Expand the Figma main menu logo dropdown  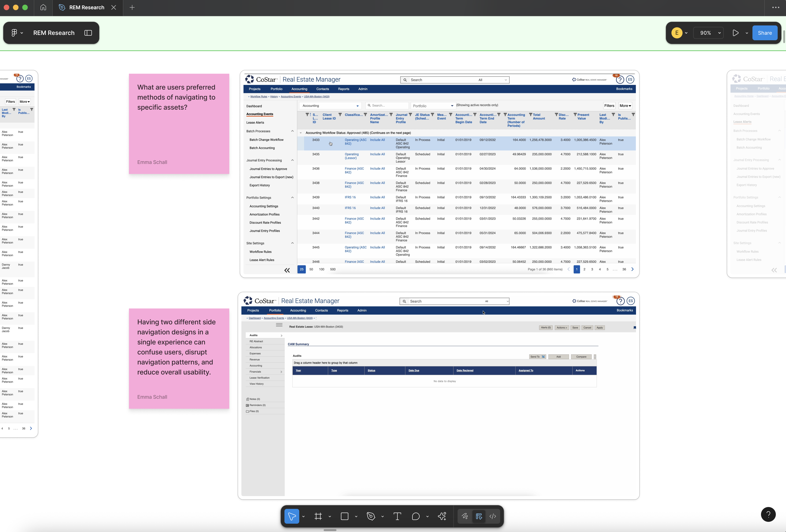point(17,33)
